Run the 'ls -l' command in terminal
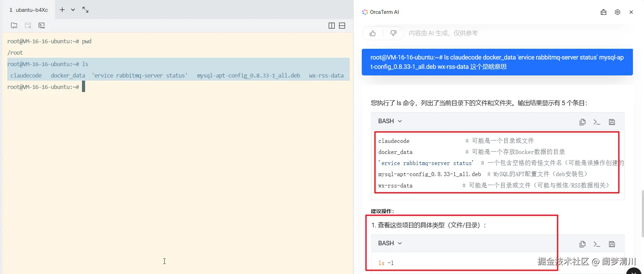The width and height of the screenshot is (644, 274). pos(597,244)
